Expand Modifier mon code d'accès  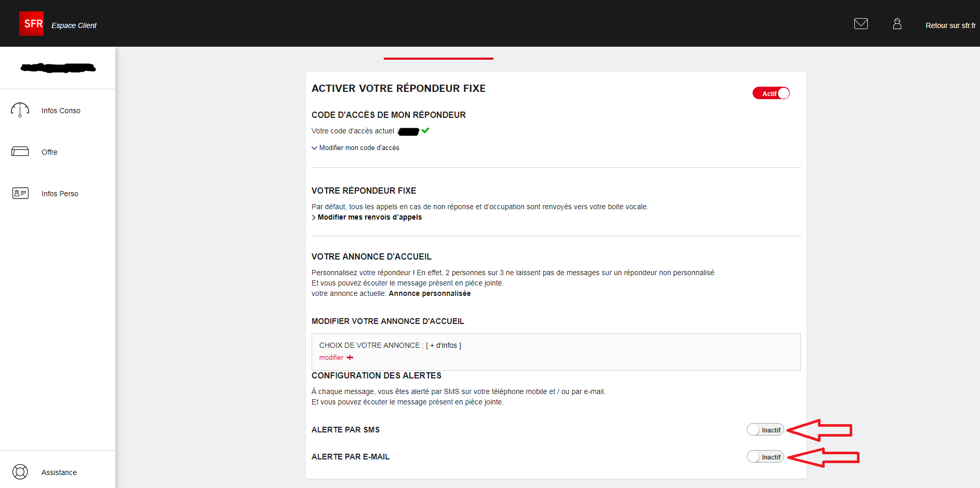pyautogui.click(x=359, y=148)
